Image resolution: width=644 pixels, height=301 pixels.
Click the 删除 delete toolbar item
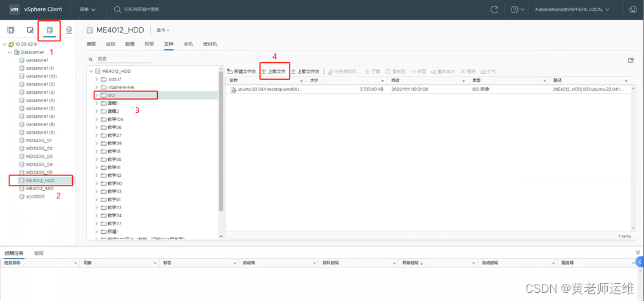pos(468,72)
